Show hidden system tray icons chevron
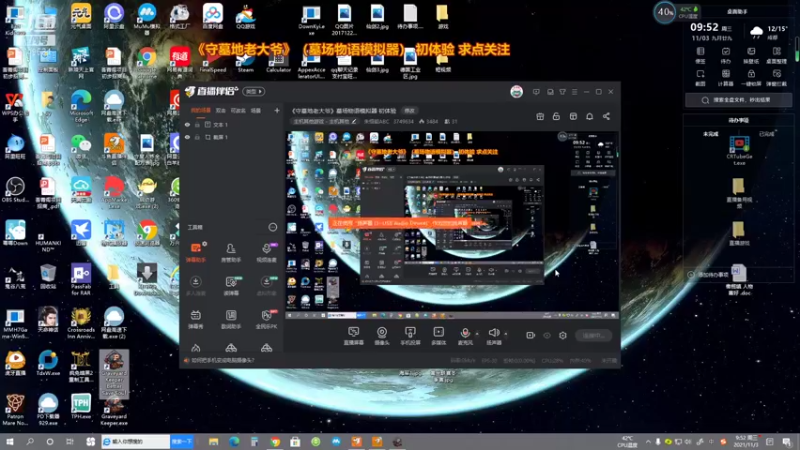Viewport: 800px width, 450px height. pos(648,442)
